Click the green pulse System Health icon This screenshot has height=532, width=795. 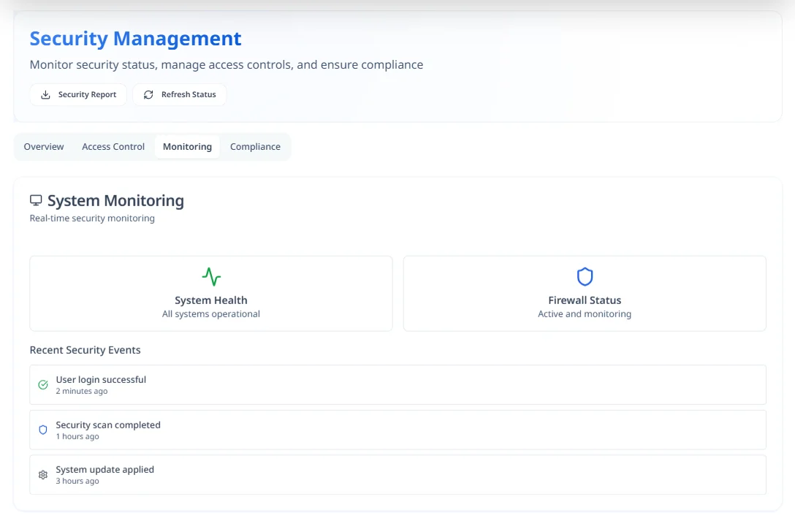(211, 277)
